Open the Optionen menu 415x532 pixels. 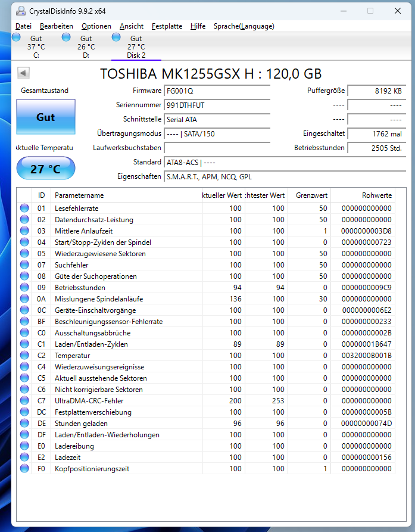click(96, 26)
